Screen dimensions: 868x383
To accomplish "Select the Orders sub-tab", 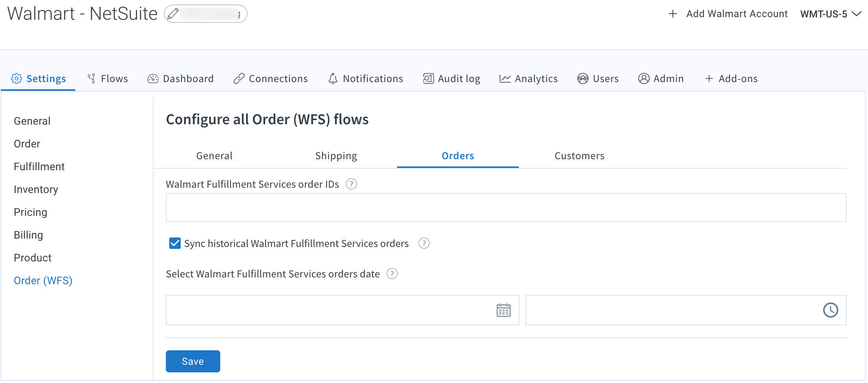I will coord(458,156).
